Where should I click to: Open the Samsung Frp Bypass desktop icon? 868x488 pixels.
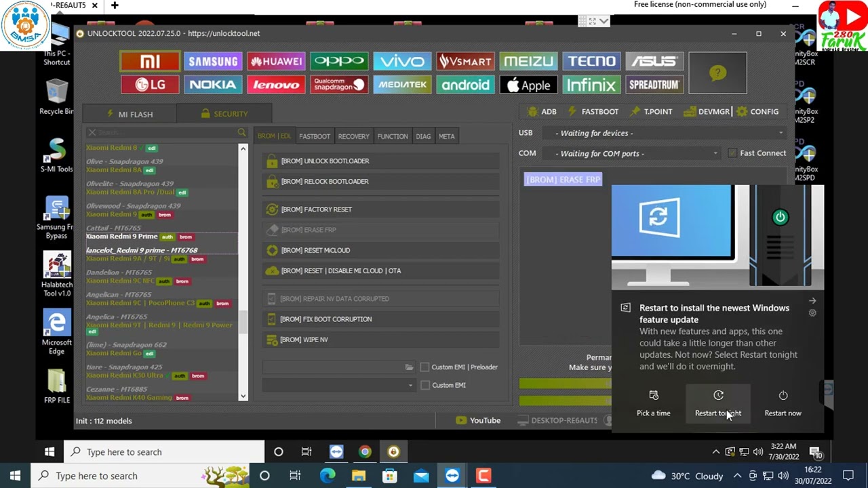point(57,218)
